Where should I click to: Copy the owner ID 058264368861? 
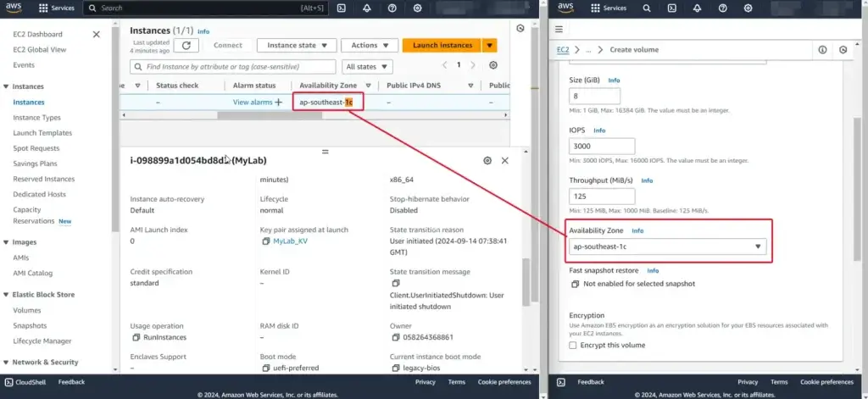pos(395,337)
